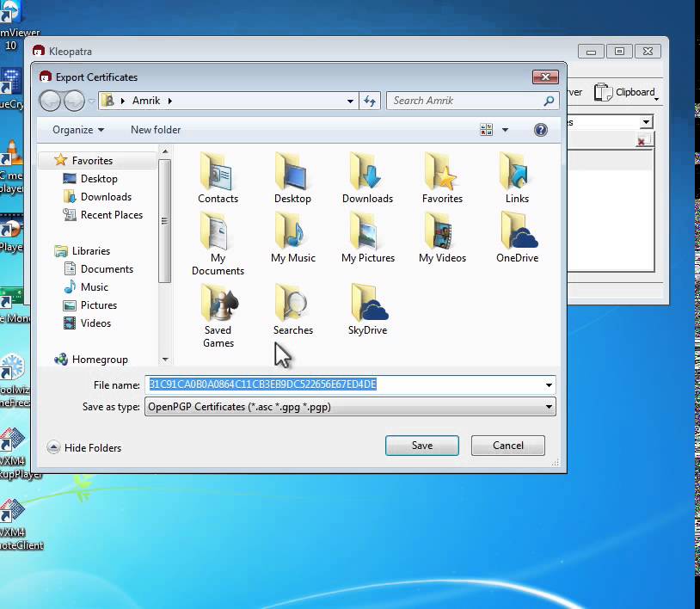Expand address bar history dropdown
This screenshot has width=700, height=609.
351,101
